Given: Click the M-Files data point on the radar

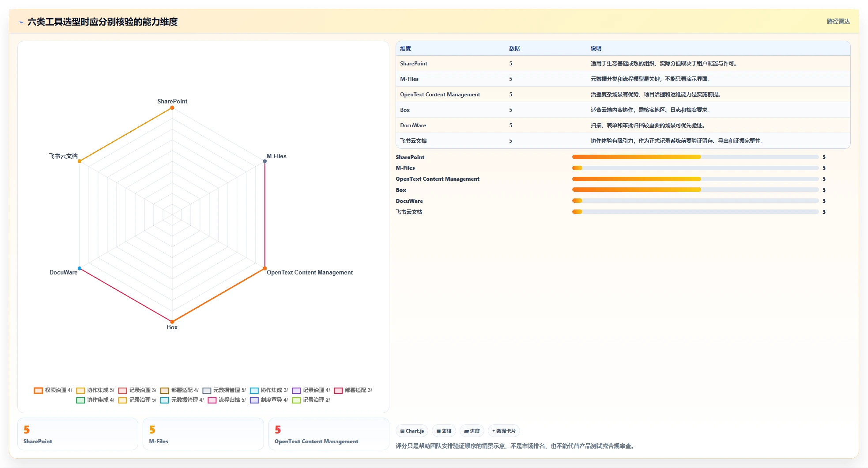Looking at the screenshot, I should pyautogui.click(x=265, y=161).
